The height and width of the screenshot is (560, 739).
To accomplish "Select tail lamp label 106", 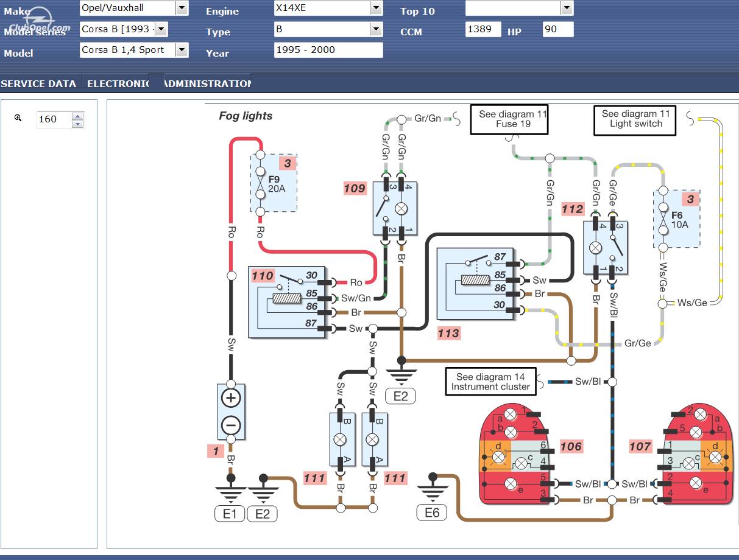I will (571, 447).
